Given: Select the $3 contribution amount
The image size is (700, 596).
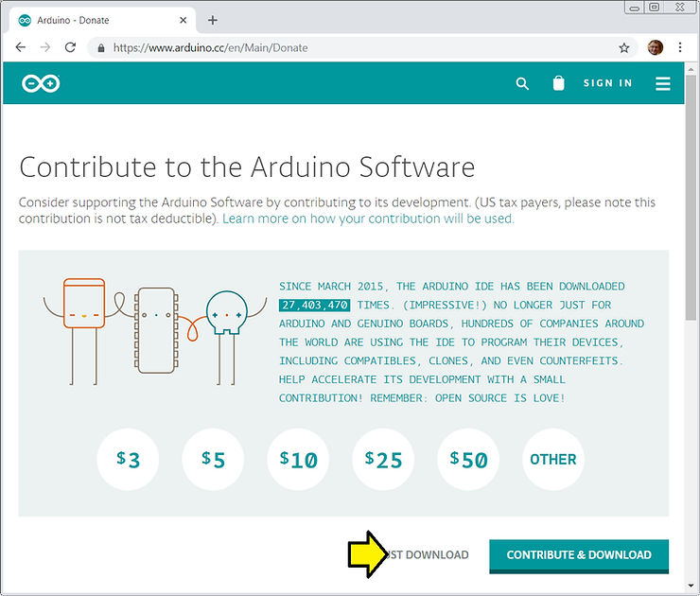Looking at the screenshot, I should (128, 460).
